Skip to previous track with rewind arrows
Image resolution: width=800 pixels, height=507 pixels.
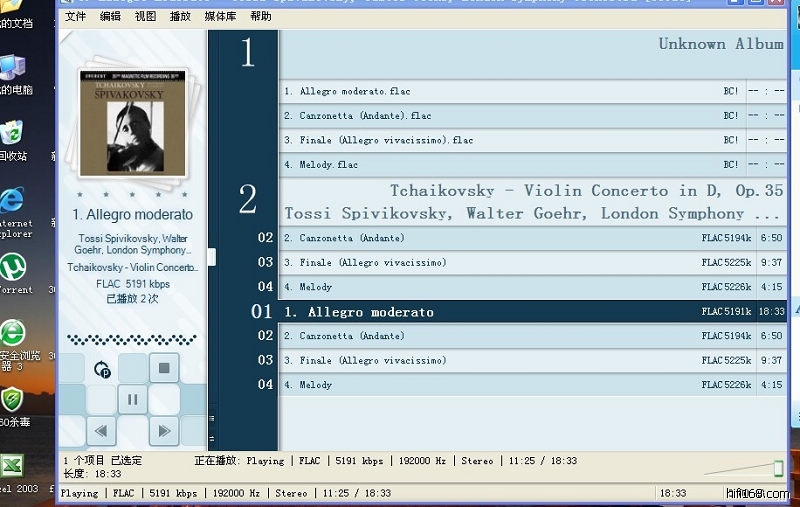(x=100, y=431)
